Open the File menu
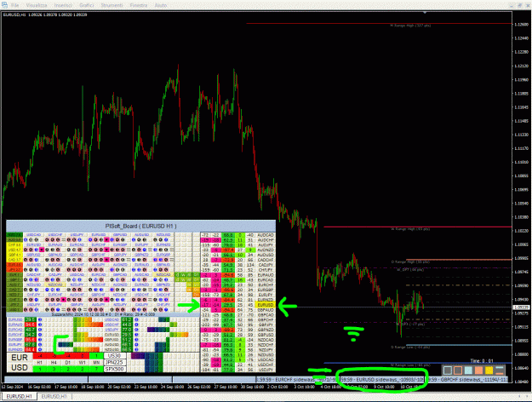Image resolution: width=532 pixels, height=402 pixels. (14, 5)
